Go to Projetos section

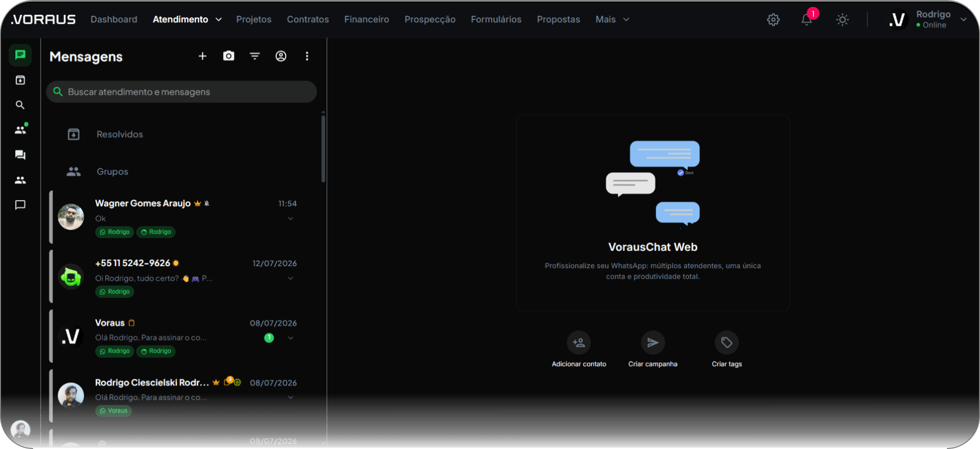click(254, 19)
